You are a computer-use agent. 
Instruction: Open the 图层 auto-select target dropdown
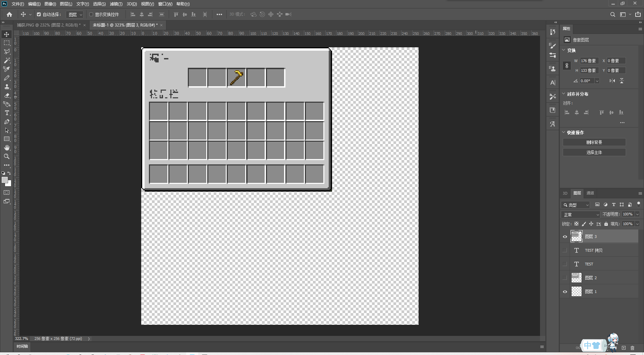(74, 14)
